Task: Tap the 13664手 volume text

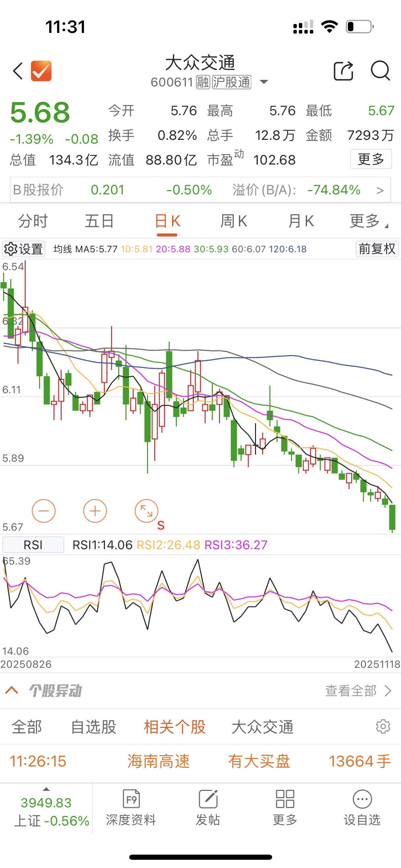Action: pos(360,761)
